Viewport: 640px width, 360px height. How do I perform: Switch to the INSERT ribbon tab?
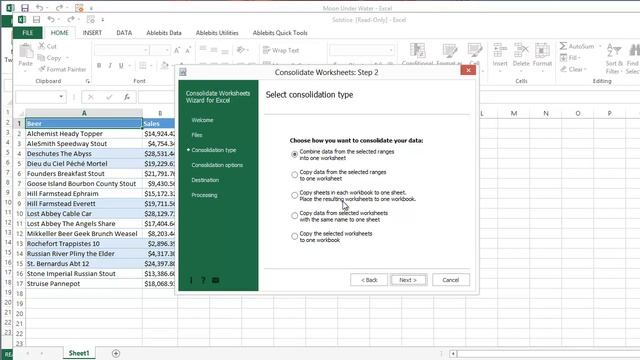92,33
